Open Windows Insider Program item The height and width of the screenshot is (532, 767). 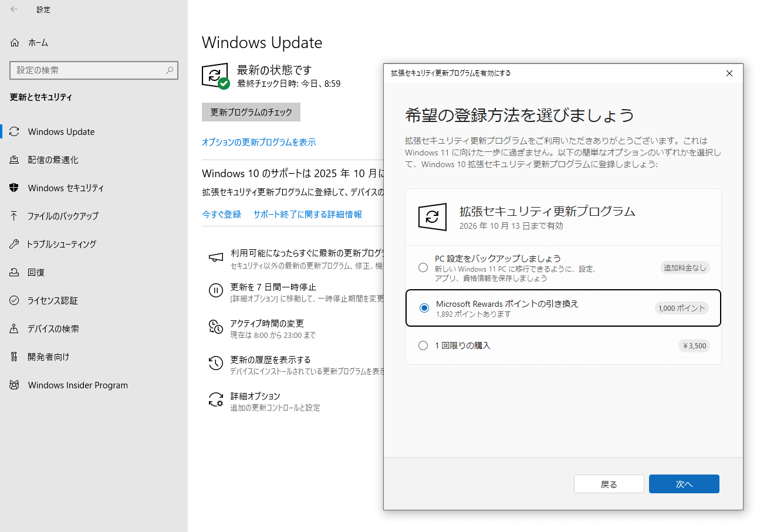(x=77, y=385)
